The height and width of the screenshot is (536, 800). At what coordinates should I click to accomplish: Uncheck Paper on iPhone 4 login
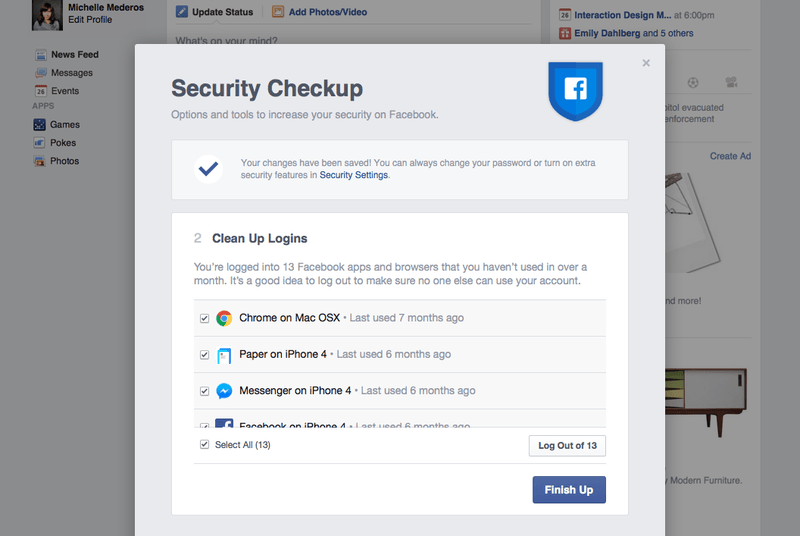pos(204,355)
